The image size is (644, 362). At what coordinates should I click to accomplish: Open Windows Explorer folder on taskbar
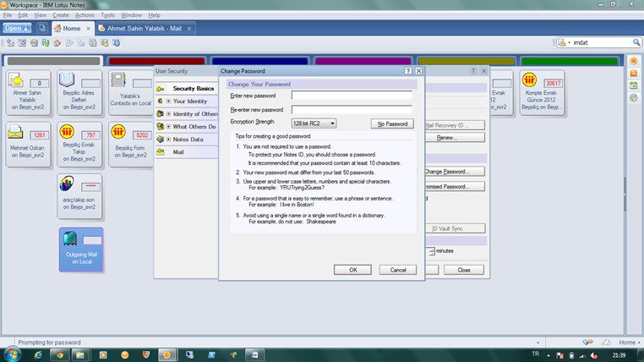tap(80, 355)
